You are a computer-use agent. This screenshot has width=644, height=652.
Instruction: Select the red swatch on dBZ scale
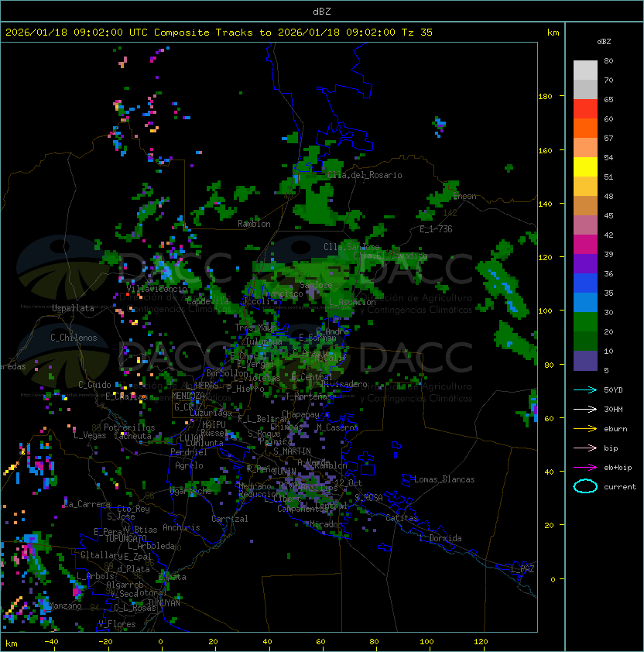(585, 109)
